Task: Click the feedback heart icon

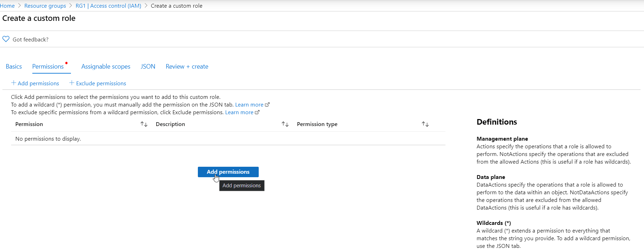Action: (6, 39)
